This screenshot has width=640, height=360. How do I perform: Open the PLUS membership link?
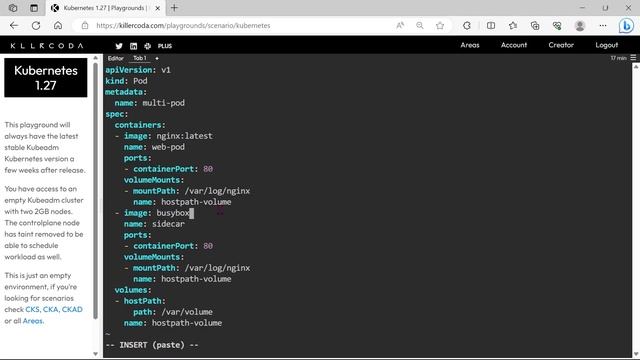click(165, 46)
